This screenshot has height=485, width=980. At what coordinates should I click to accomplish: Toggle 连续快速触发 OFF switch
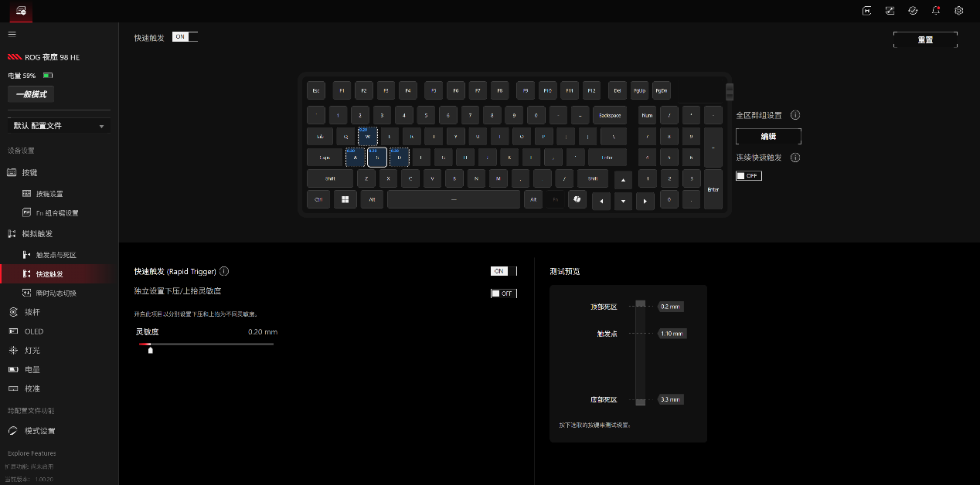[x=749, y=176]
